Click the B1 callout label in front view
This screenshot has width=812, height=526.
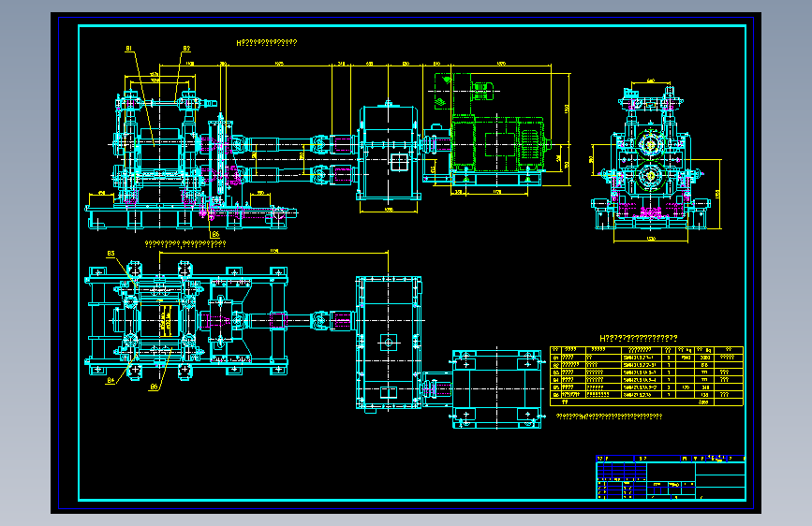tap(129, 49)
